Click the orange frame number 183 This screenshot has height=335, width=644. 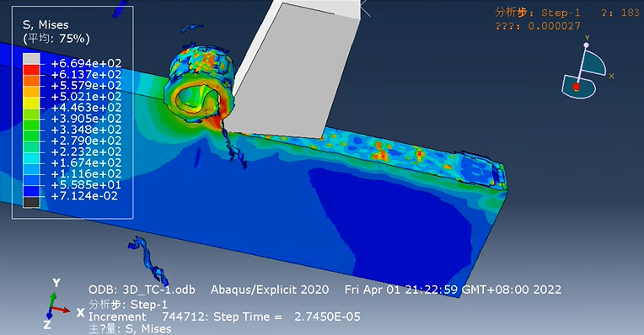point(631,13)
